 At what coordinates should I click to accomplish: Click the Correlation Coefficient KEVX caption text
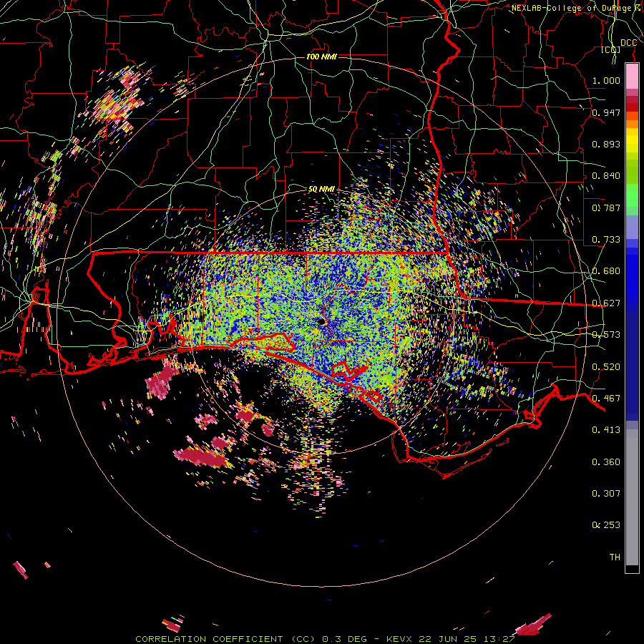[325, 639]
